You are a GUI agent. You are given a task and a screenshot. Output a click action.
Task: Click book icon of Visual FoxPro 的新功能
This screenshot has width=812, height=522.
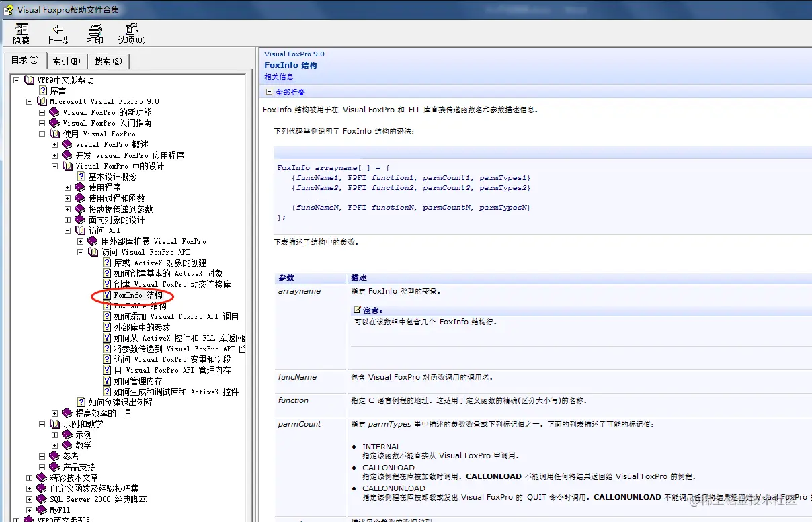[x=55, y=112]
